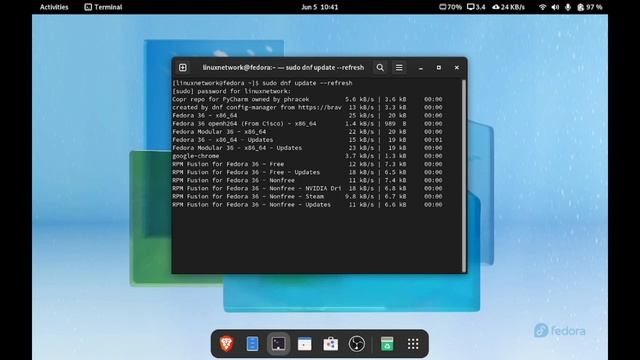Launch OBS Studio from the dock

click(357, 344)
